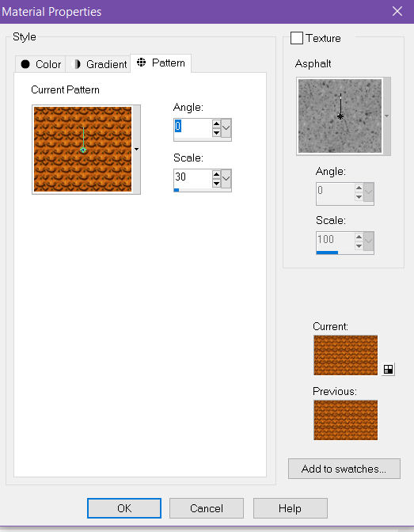Click the 'Asphalt' texture name label
Image resolution: width=414 pixels, height=532 pixels.
click(313, 63)
